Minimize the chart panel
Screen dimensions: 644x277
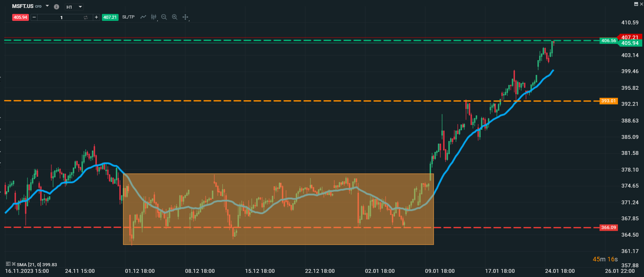[x=636, y=4]
